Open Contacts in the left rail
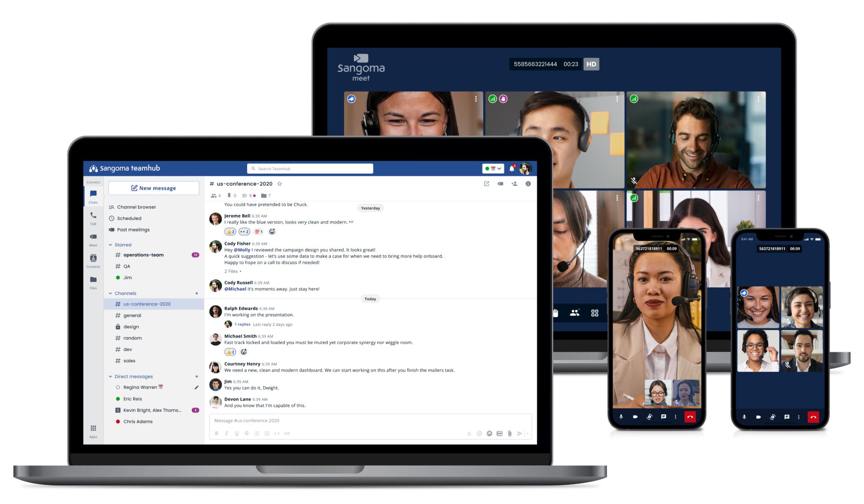 coord(93,260)
